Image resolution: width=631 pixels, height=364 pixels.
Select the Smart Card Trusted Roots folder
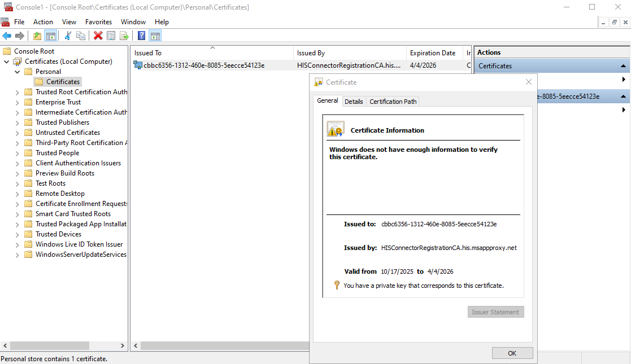tap(73, 214)
